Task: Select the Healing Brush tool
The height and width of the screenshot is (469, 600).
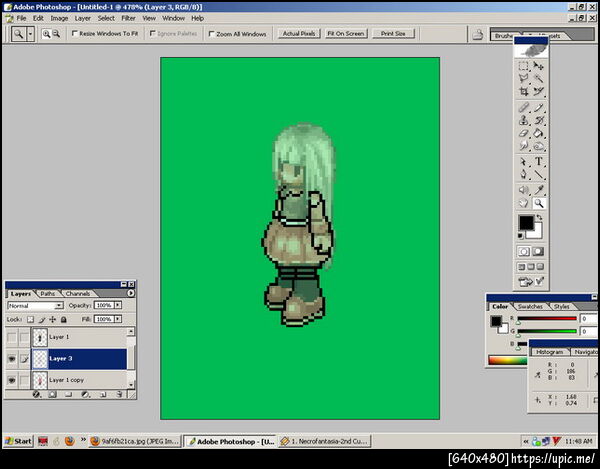Action: point(523,108)
